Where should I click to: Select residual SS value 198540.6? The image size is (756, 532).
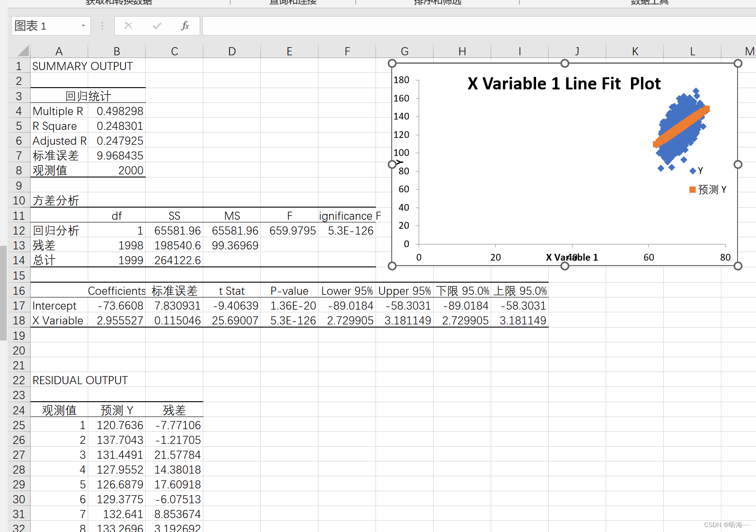pyautogui.click(x=174, y=245)
